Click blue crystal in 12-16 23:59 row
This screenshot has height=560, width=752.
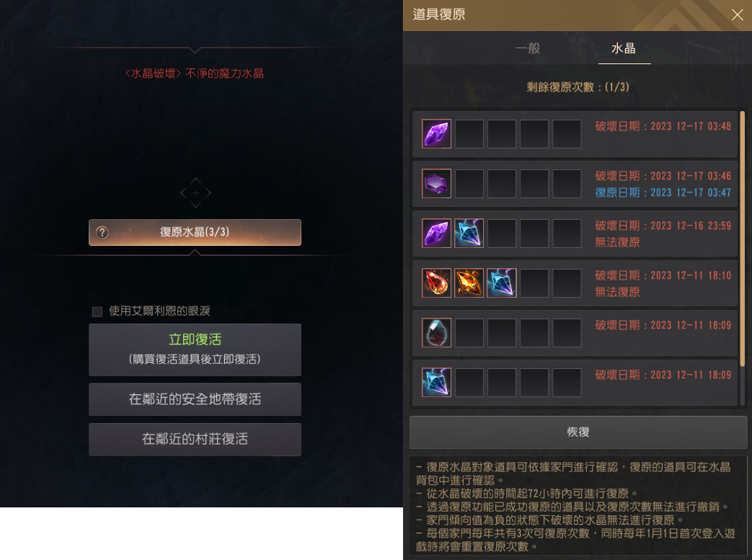[469, 234]
